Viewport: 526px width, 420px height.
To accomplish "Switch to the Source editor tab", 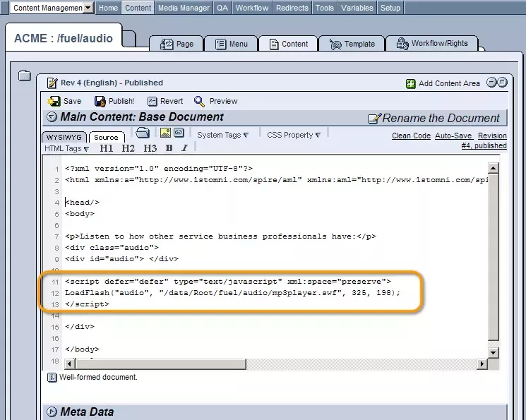I will (x=107, y=137).
